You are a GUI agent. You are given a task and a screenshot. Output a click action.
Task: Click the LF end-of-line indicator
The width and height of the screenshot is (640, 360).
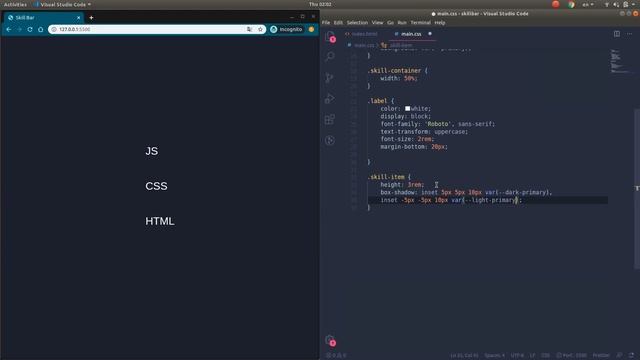[533, 356]
